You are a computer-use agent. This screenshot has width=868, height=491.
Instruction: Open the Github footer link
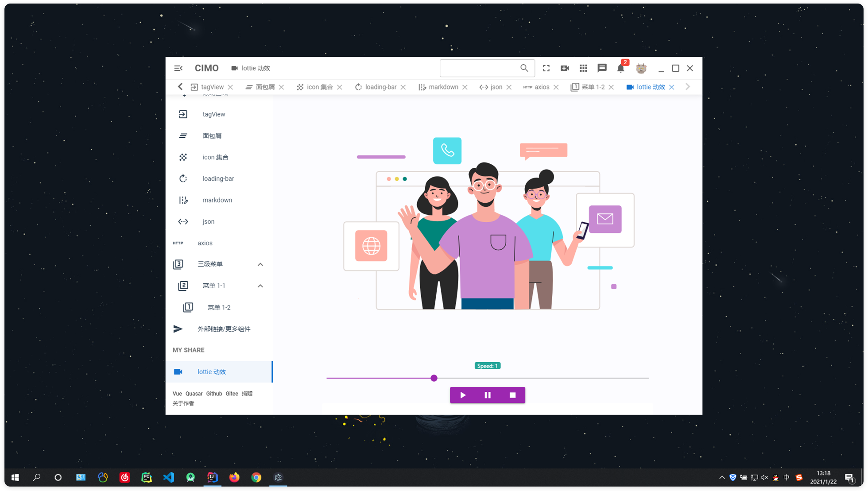pos(214,394)
